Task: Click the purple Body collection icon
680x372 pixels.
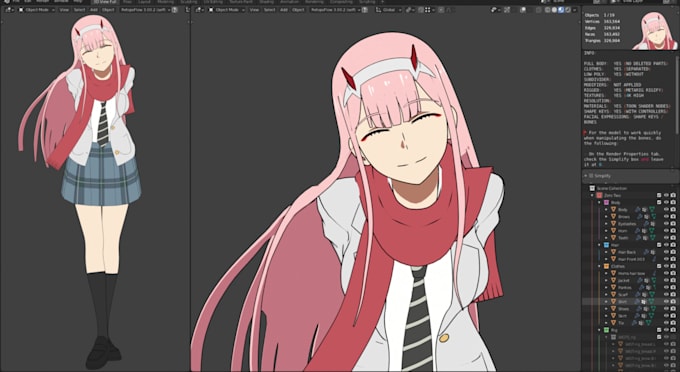Action: 606,202
